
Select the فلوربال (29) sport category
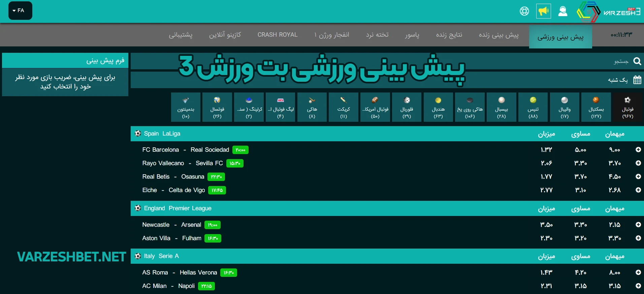pyautogui.click(x=407, y=107)
